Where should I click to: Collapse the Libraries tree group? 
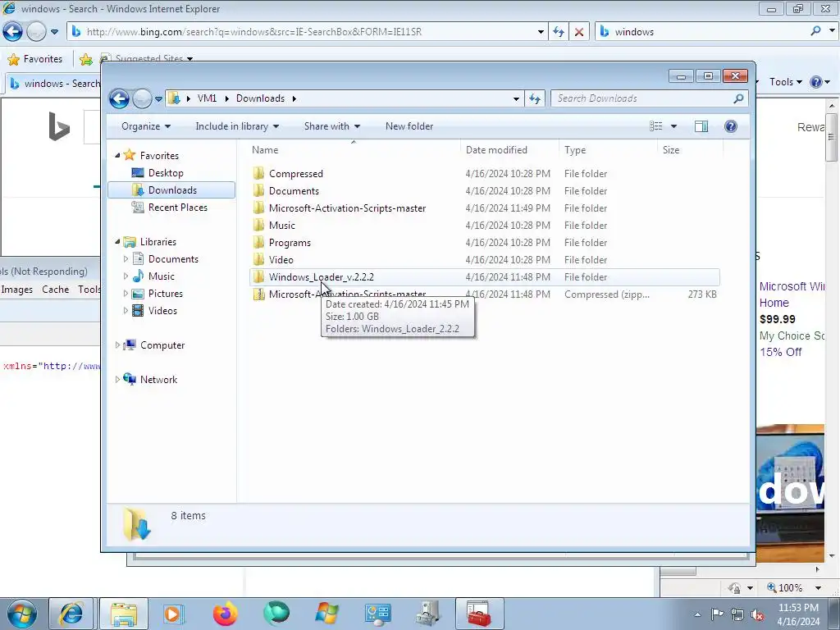tap(117, 242)
